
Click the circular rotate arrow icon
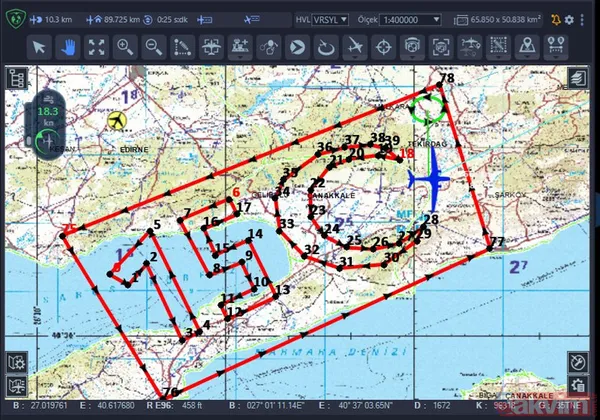(x=326, y=46)
